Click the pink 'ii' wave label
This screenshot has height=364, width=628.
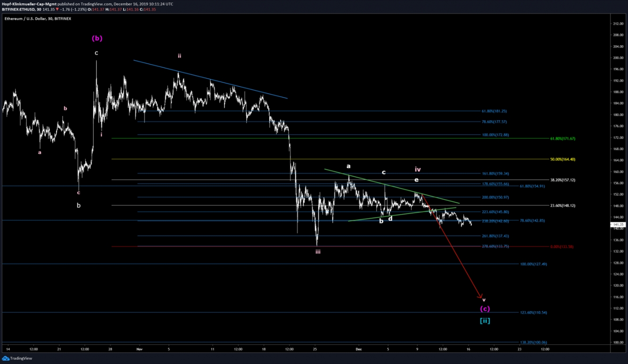coord(179,56)
